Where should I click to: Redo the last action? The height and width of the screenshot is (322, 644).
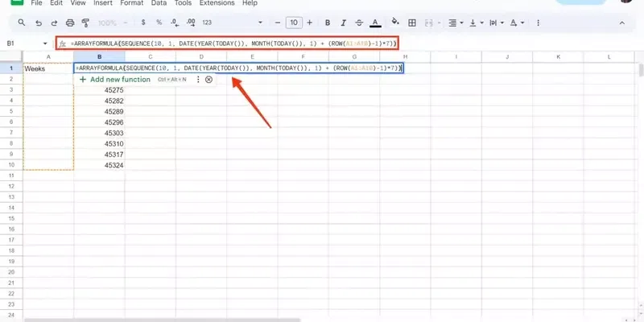[x=54, y=23]
